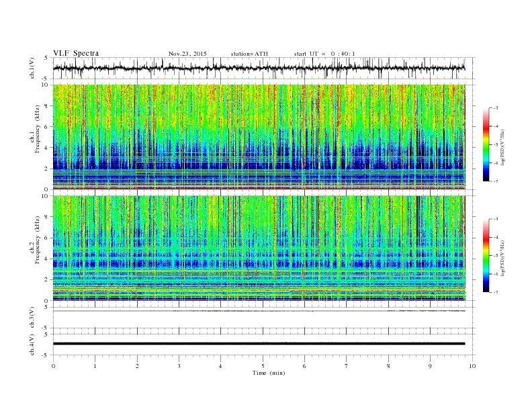Click ch.1 color bar 'log(PSD)(V²/Hz)' label
Viewport: 532px width, 411px height.
[503, 146]
